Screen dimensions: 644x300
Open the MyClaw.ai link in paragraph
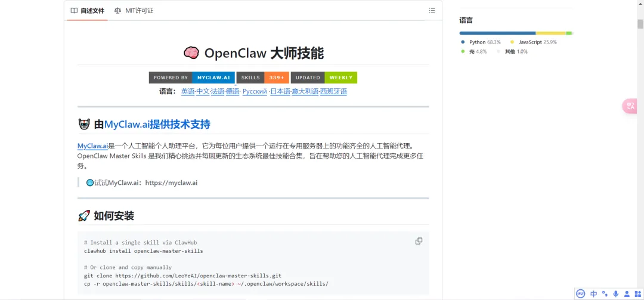92,146
